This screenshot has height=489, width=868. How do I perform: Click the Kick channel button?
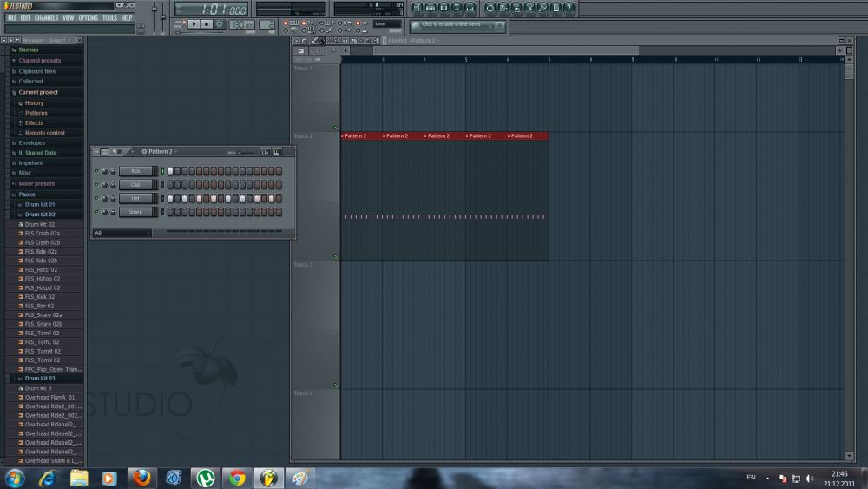pyautogui.click(x=135, y=171)
